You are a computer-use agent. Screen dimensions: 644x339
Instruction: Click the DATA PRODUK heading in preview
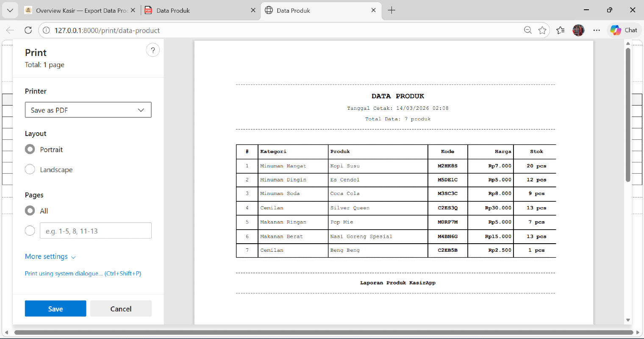point(398,96)
